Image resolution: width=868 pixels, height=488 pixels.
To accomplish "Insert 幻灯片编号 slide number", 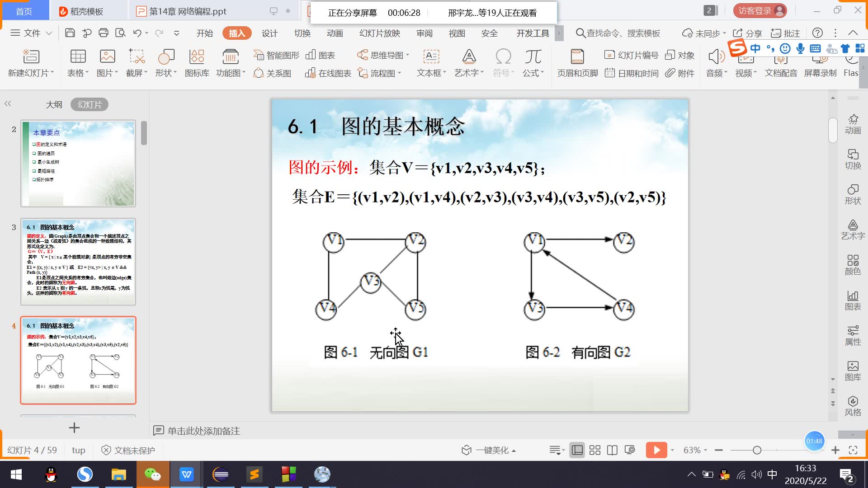I will (631, 55).
